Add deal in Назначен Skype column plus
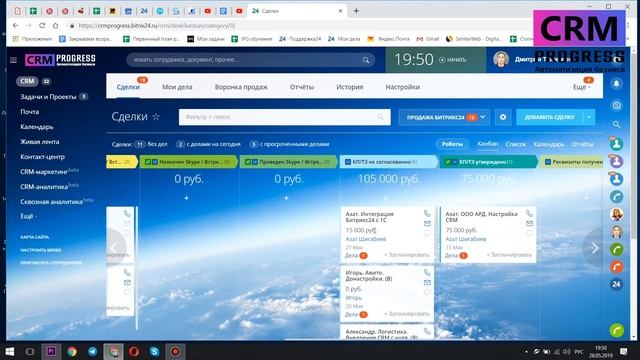The width and height of the screenshot is (640, 360). click(187, 198)
